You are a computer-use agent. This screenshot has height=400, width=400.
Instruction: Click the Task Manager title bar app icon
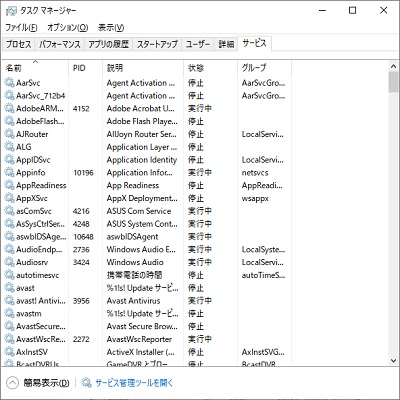point(11,11)
